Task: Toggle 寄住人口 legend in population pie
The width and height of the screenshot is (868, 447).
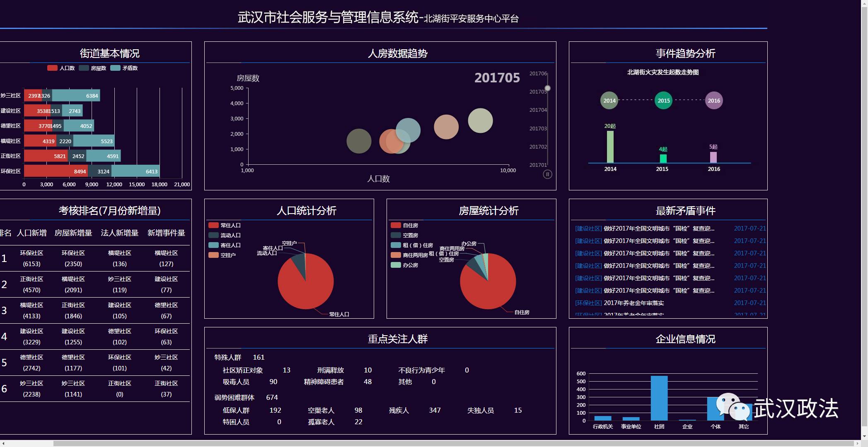Action: [x=225, y=245]
